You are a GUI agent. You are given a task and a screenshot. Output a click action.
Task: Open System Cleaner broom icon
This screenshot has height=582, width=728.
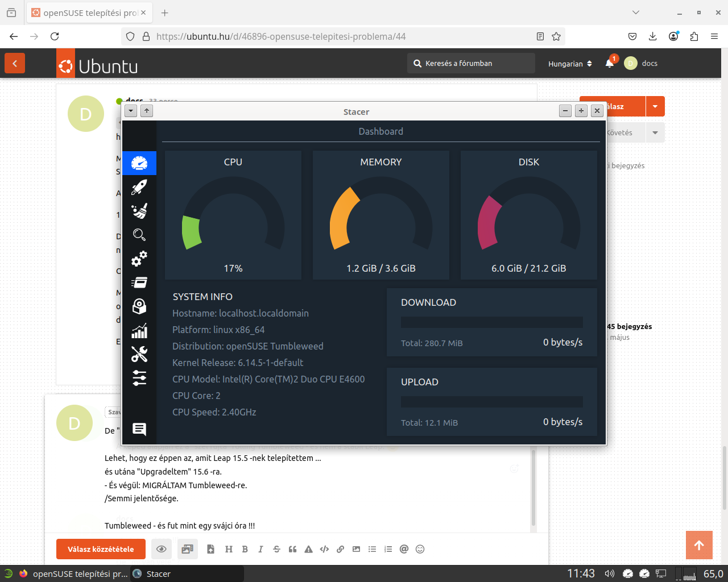tap(139, 211)
